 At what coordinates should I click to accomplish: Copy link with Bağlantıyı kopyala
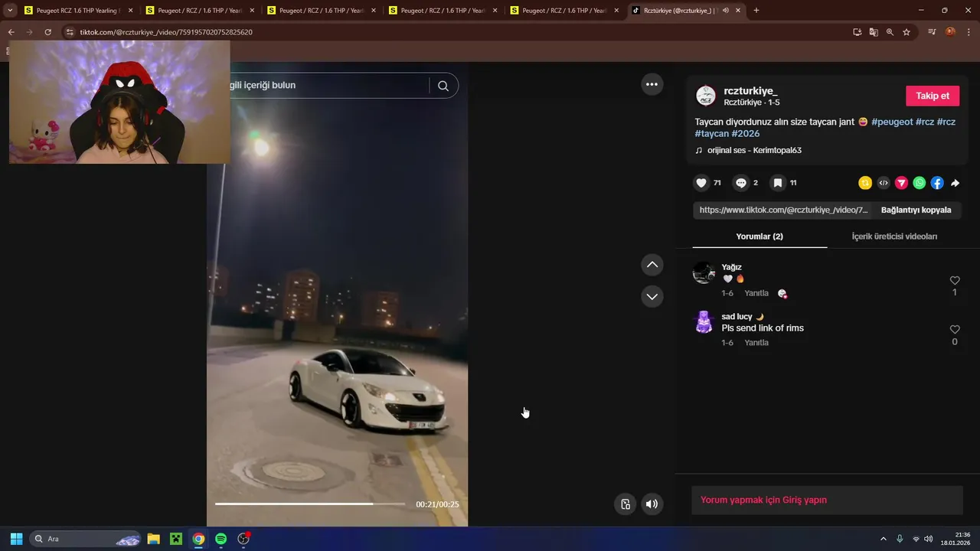coord(916,210)
